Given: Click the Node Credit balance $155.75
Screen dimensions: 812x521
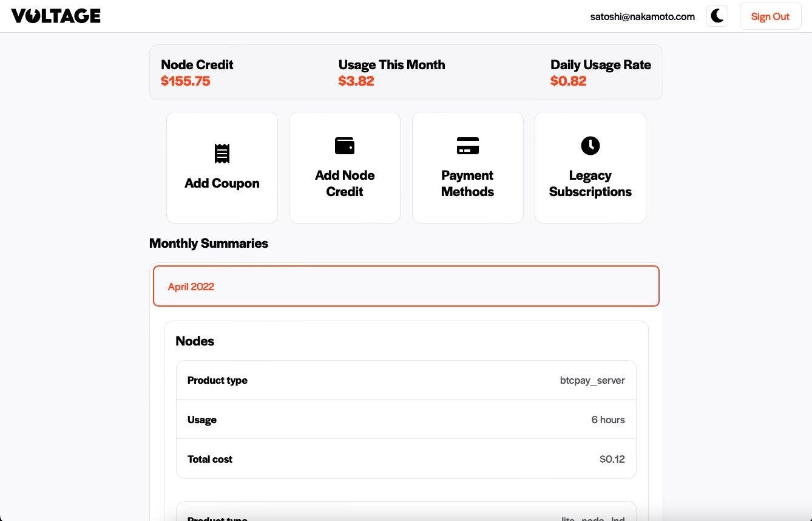Looking at the screenshot, I should tap(186, 81).
